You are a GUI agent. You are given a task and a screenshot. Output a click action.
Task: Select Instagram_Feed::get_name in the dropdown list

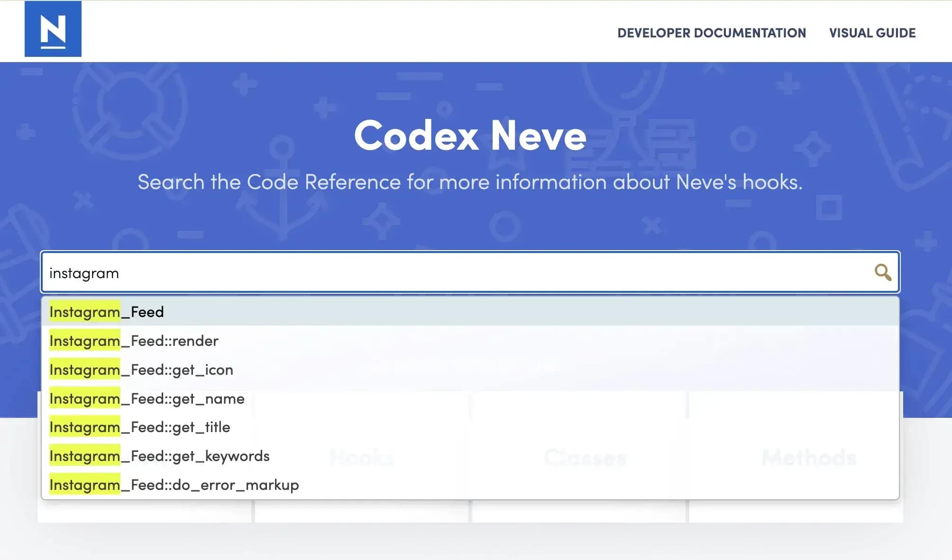point(470,398)
